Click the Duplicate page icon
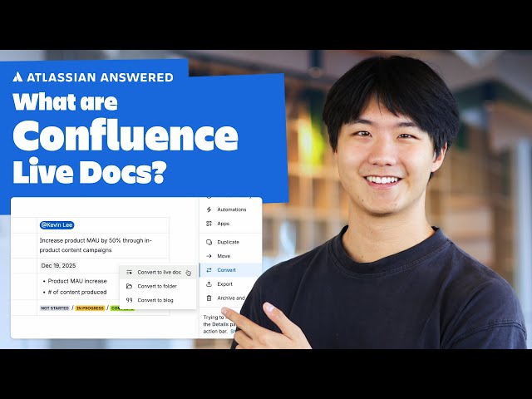The height and width of the screenshot is (399, 532). tap(209, 242)
